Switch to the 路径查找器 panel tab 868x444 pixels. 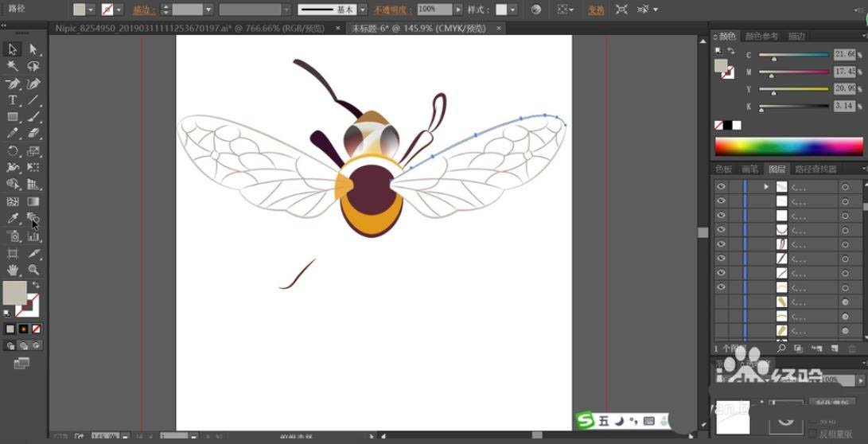[x=815, y=169]
